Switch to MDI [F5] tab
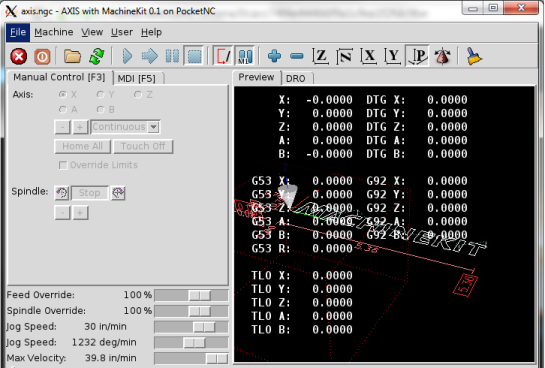 (x=137, y=79)
